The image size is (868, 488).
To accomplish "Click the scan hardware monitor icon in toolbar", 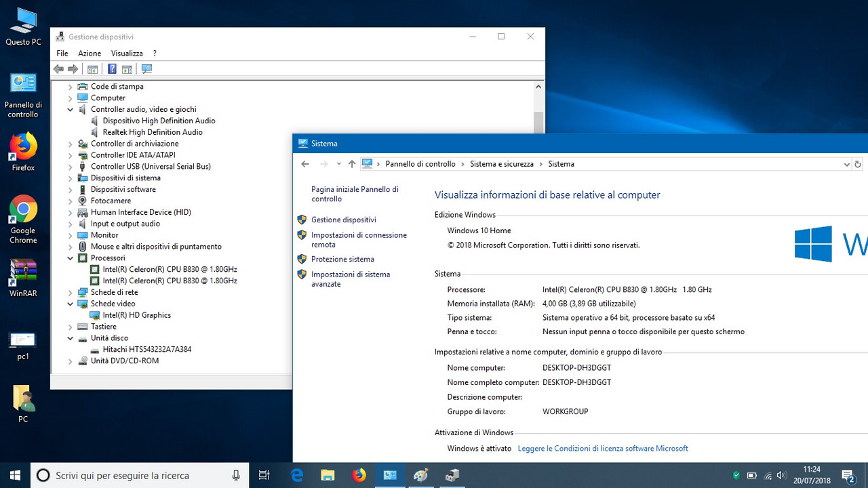I will pos(146,69).
